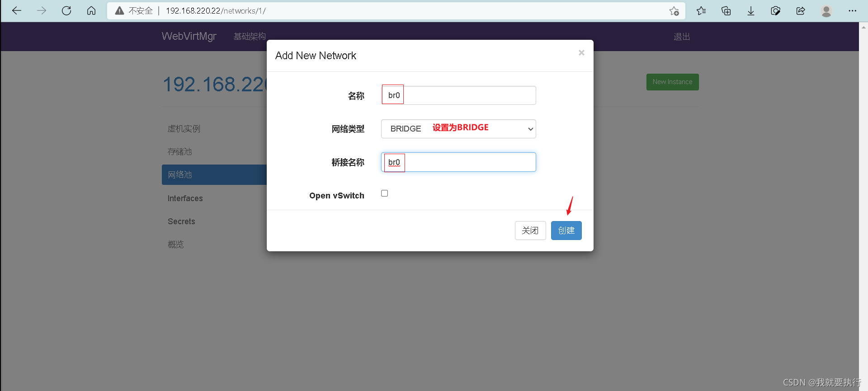Open the collections icon in the toolbar
Image resolution: width=868 pixels, height=391 pixels.
coord(726,11)
